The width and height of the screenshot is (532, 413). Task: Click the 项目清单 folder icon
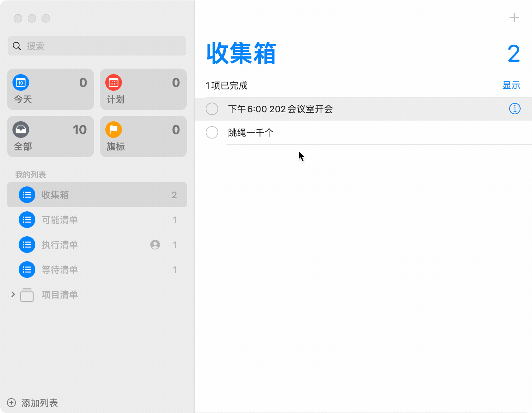(27, 295)
